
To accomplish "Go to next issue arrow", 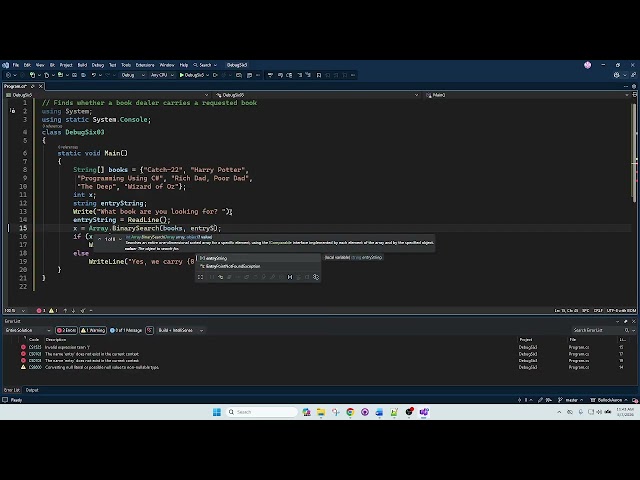I will point(73,311).
